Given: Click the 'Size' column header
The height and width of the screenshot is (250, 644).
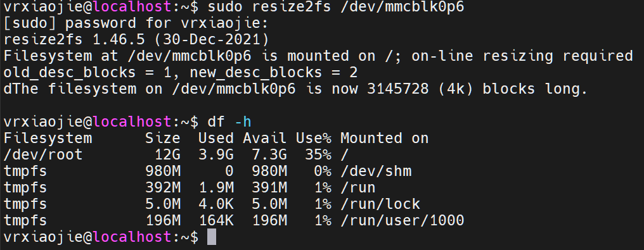Looking at the screenshot, I should point(163,138).
